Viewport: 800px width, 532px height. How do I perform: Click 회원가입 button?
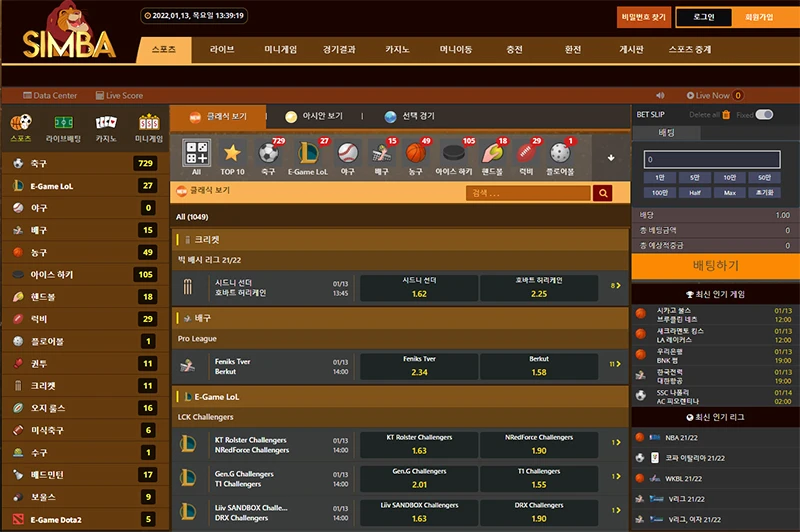pyautogui.click(x=759, y=17)
